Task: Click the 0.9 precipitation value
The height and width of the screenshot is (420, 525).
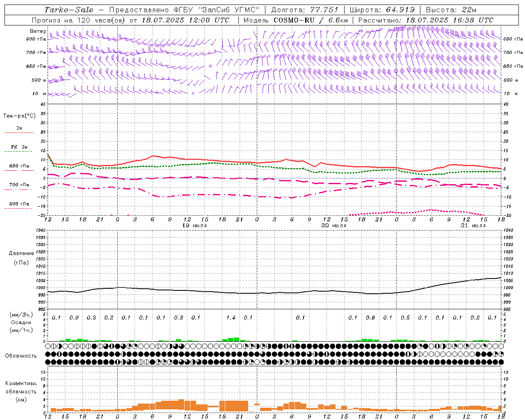Action: (74, 318)
